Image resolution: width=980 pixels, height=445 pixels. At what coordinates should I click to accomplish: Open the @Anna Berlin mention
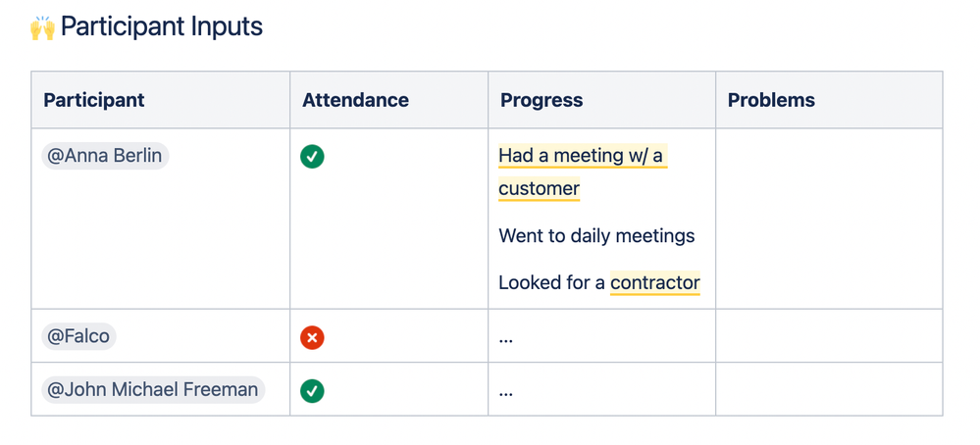click(105, 156)
